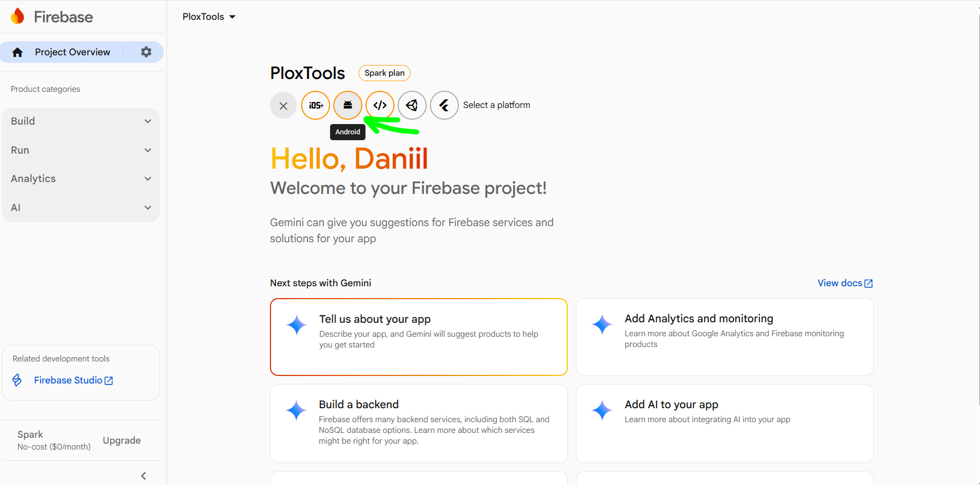Select the Android platform icon
The image size is (980, 485).
[348, 105]
